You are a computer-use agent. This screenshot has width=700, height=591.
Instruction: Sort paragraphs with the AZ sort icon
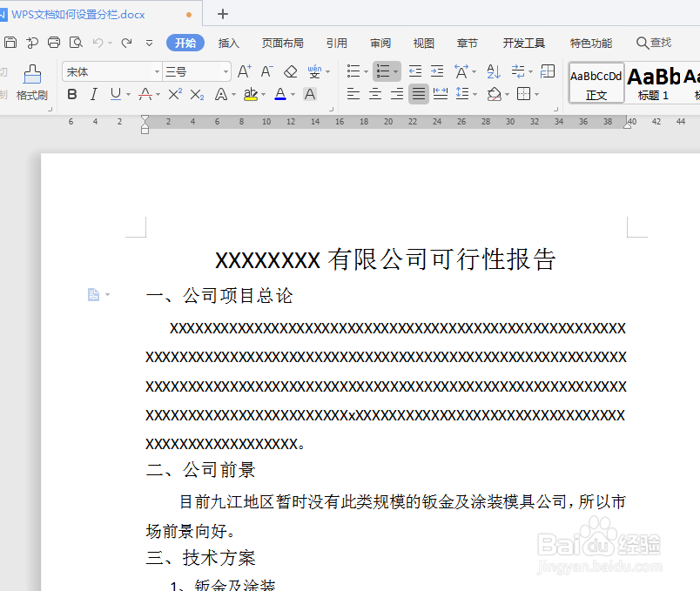493,71
